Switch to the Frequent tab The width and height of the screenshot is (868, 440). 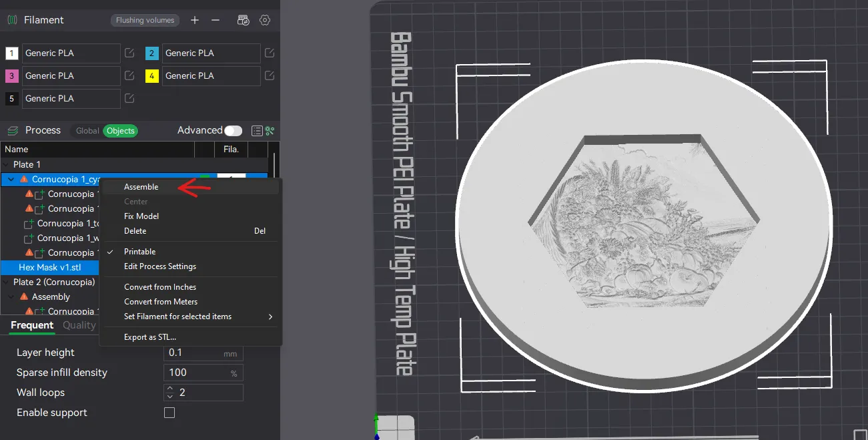[x=32, y=325]
